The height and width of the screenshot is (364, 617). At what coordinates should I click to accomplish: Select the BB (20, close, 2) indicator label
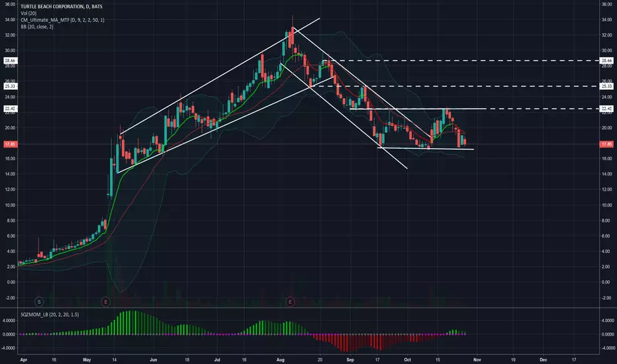click(x=37, y=26)
